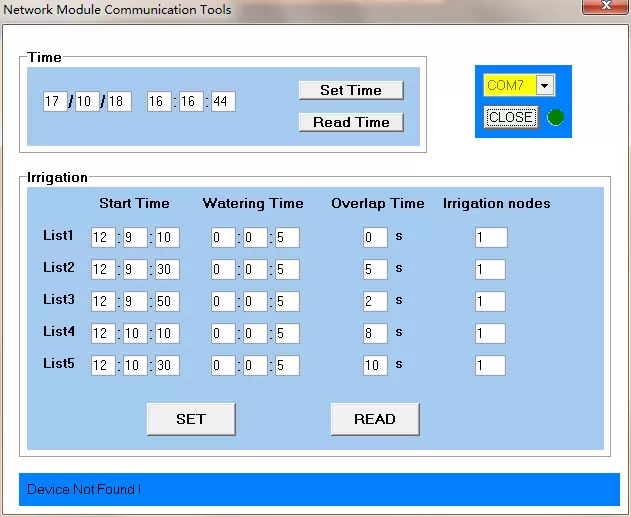Click the Device Not Found status bar

(x=319, y=489)
